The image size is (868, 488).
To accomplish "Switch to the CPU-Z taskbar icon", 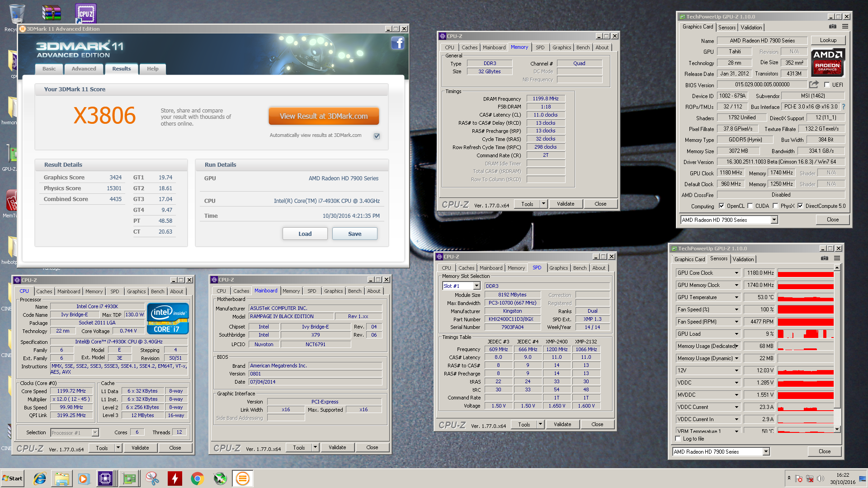I will (x=105, y=479).
